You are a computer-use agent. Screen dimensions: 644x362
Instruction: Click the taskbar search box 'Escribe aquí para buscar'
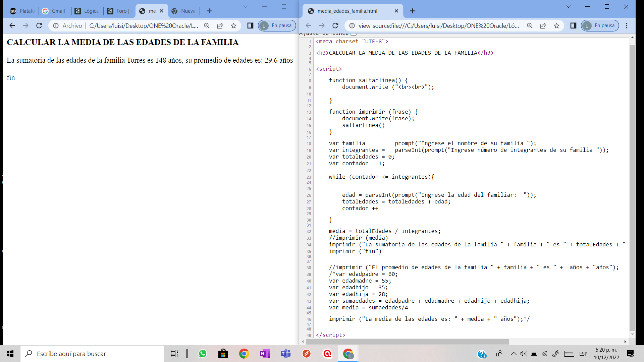point(93,354)
